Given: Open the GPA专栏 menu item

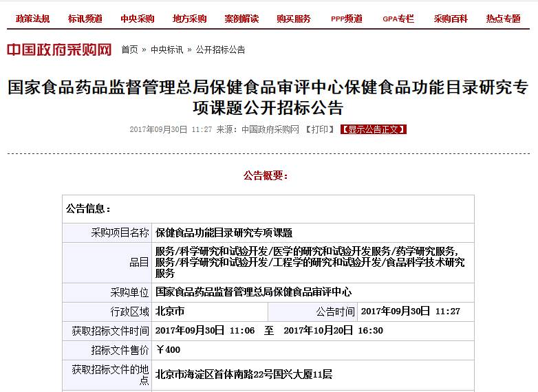Looking at the screenshot, I should click(398, 19).
